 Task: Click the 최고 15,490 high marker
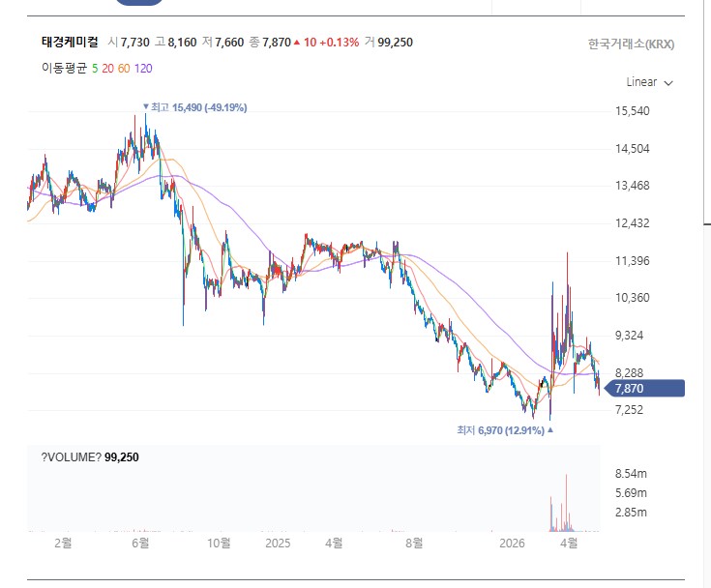click(x=195, y=107)
